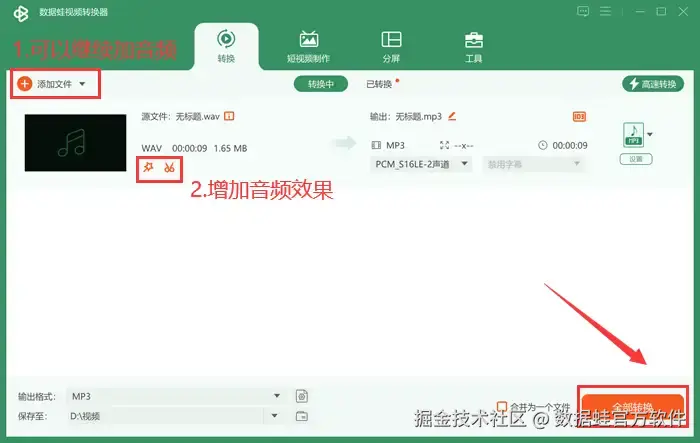Maximize the converter window

coord(661,11)
